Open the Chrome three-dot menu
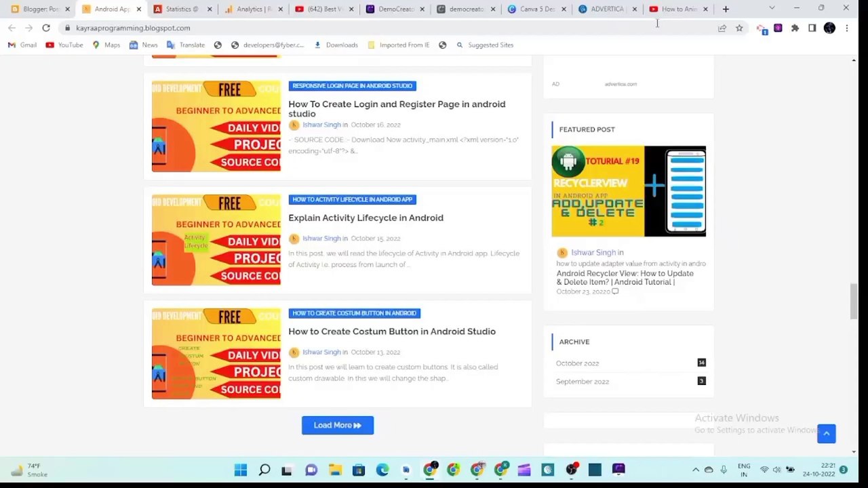 [x=847, y=28]
